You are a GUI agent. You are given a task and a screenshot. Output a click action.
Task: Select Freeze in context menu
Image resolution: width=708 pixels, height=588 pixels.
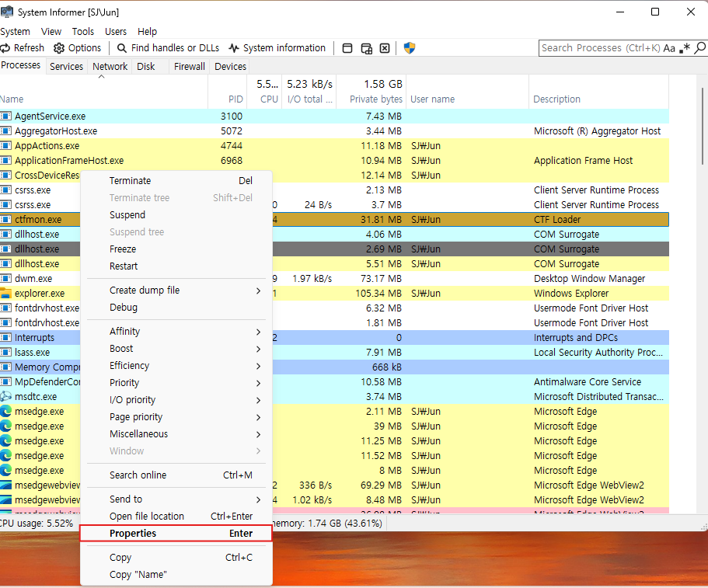[x=176, y=249]
